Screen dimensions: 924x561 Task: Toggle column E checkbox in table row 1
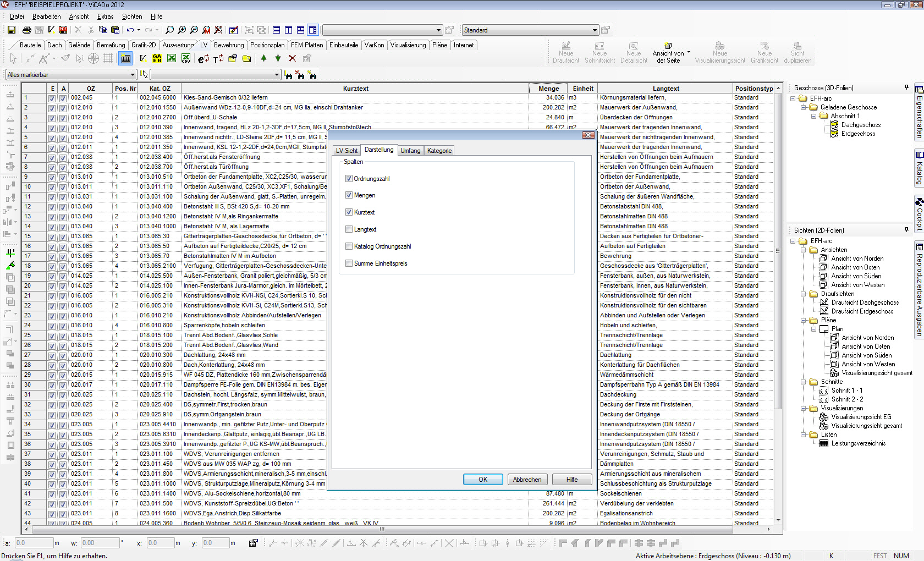(52, 98)
